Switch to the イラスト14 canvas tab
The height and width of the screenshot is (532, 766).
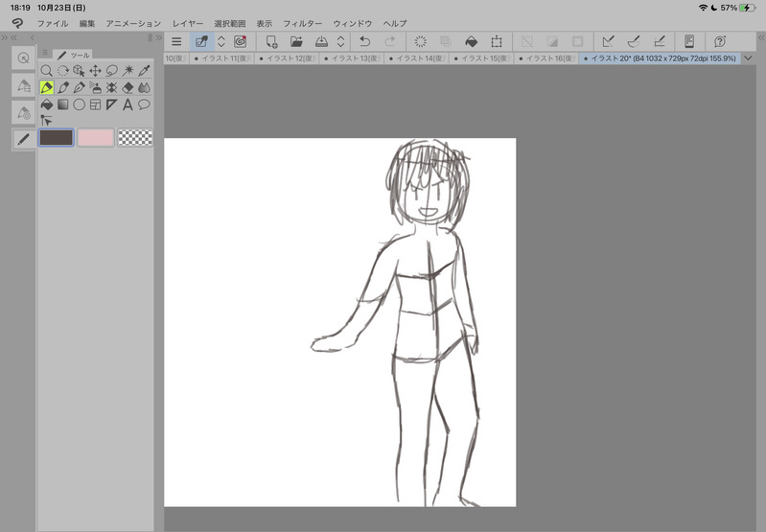click(x=418, y=58)
